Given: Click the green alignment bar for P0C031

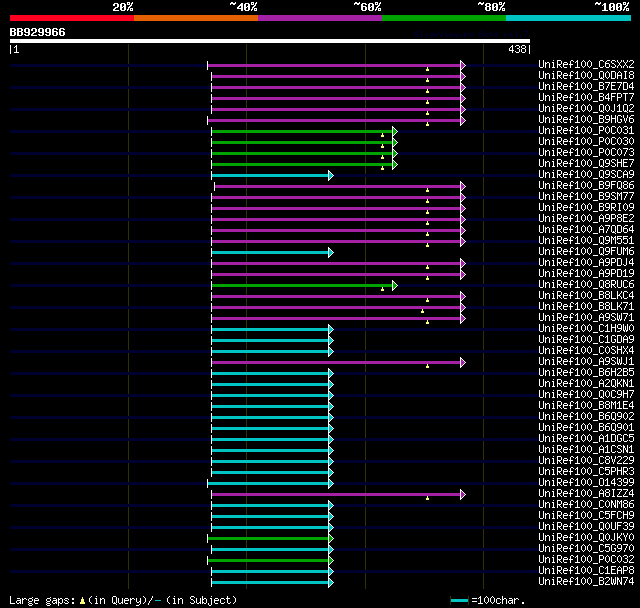Looking at the screenshot, I should (x=302, y=131).
